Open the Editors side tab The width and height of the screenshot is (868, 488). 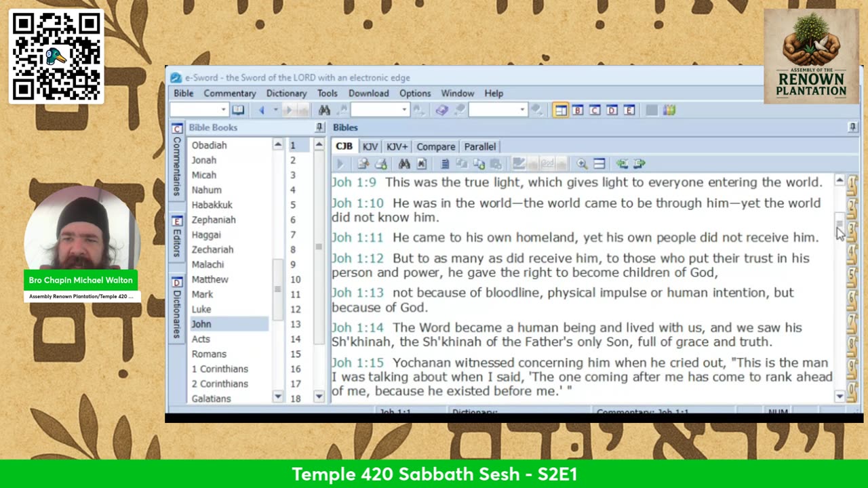click(x=177, y=238)
